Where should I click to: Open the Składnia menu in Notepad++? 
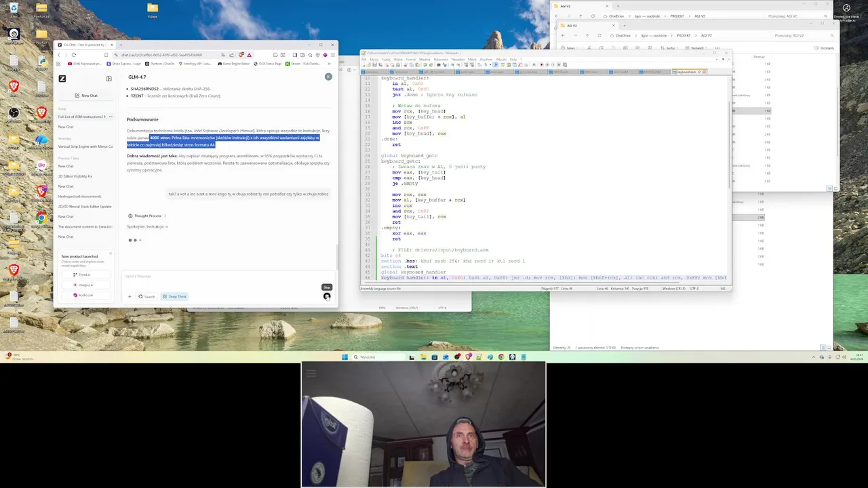[425, 59]
